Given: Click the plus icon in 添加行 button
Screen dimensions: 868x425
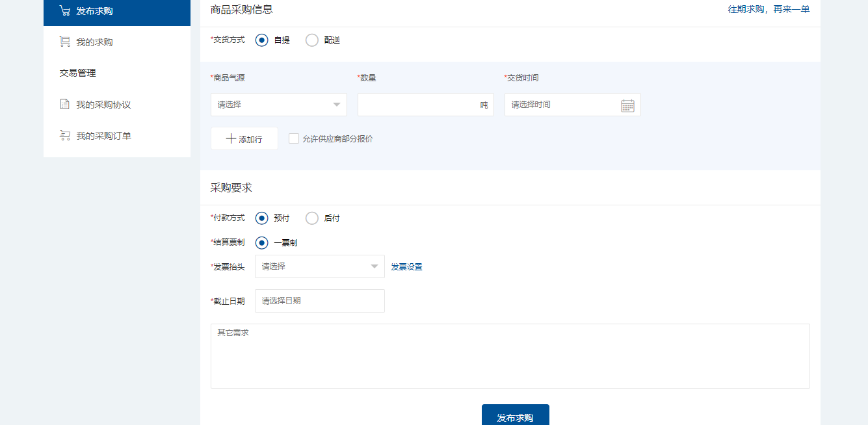Looking at the screenshot, I should (x=231, y=139).
